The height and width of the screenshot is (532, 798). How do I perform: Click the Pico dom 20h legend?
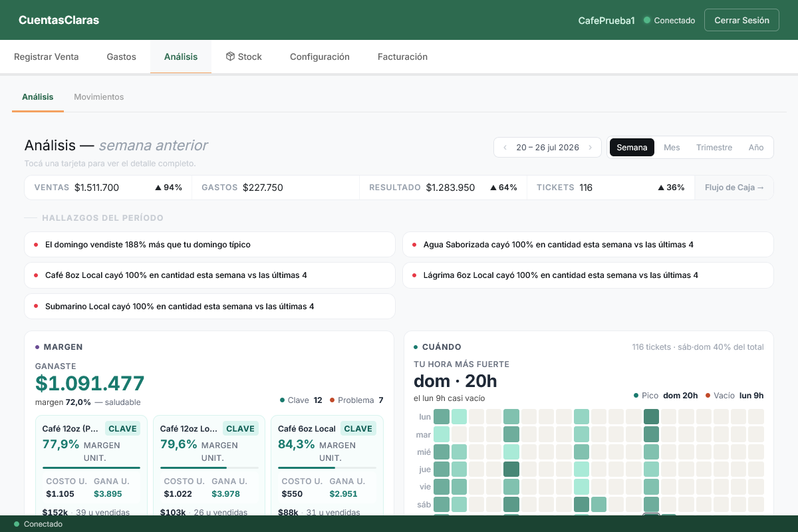point(666,396)
